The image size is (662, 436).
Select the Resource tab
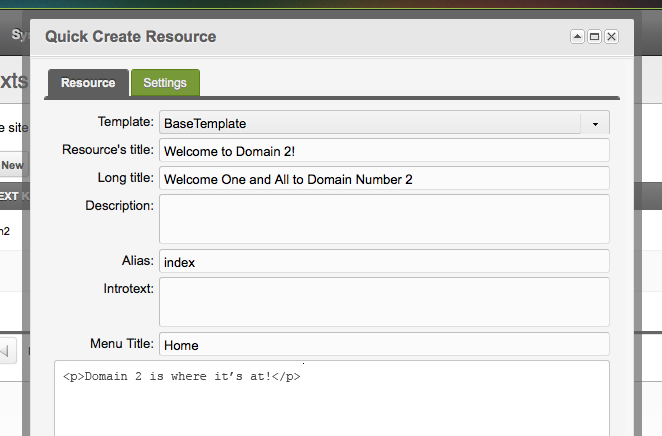pos(88,83)
